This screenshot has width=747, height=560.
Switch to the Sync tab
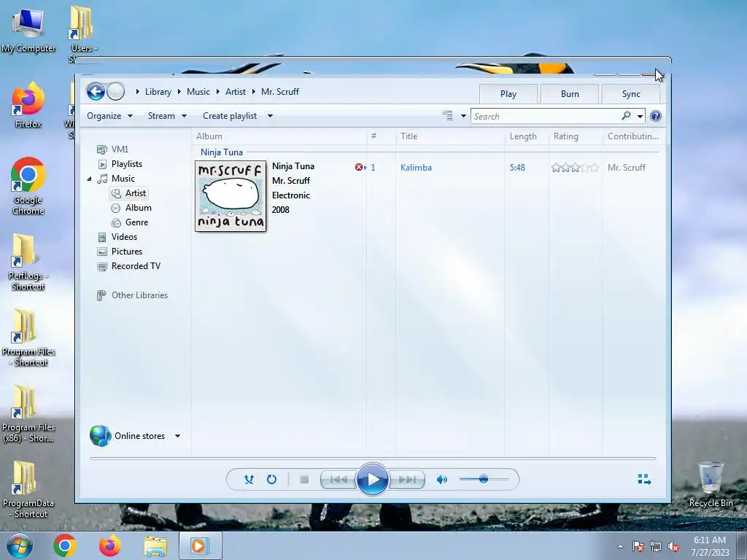click(631, 94)
